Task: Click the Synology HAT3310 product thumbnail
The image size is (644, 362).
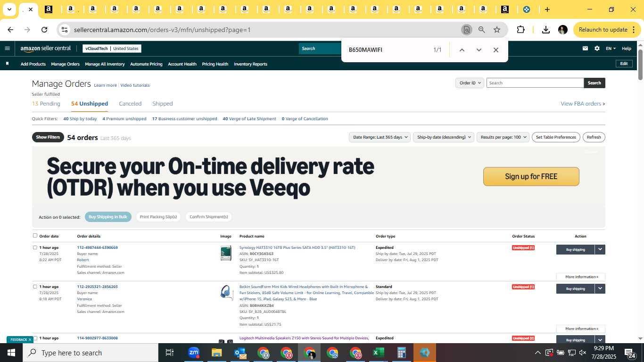Action: coord(226,253)
